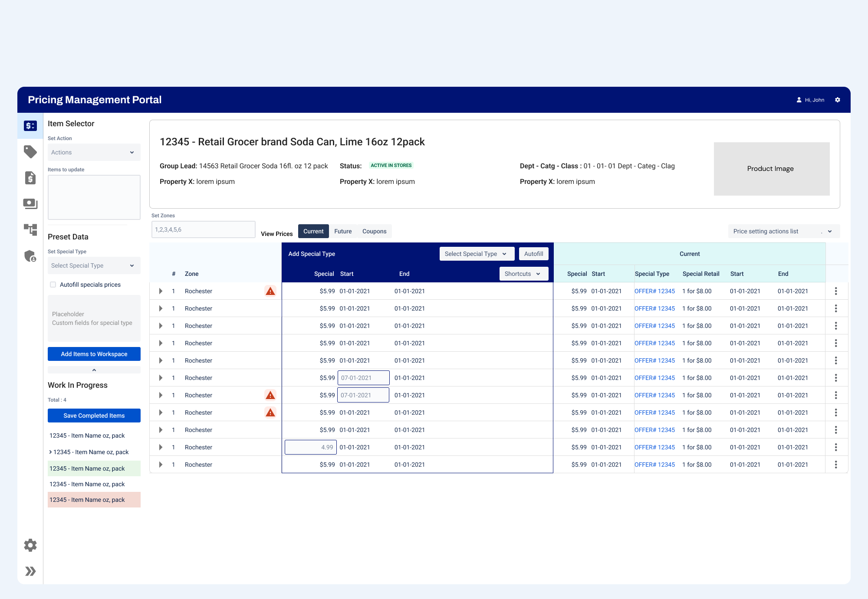868x599 pixels.
Task: Click the Zone column header
Action: click(191, 274)
